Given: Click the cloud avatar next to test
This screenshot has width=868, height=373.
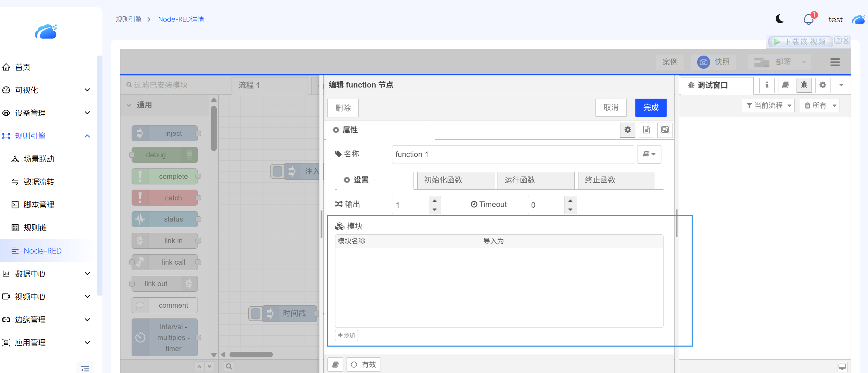Looking at the screenshot, I should coord(858,19).
